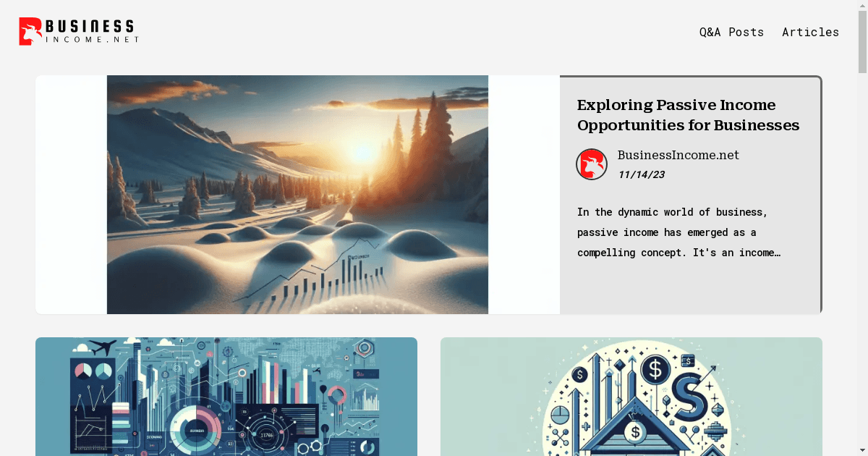The height and width of the screenshot is (456, 868).
Task: Click the BusinessIncome.net author name
Action: 678,155
